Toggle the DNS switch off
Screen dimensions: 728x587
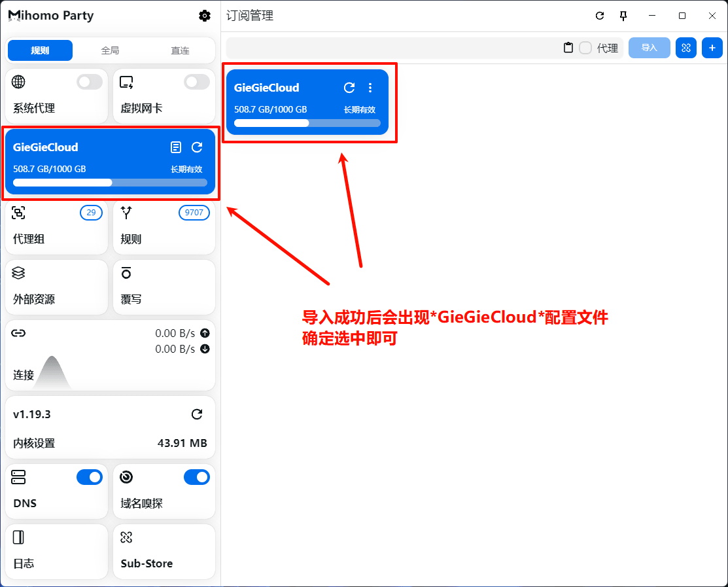click(x=90, y=477)
